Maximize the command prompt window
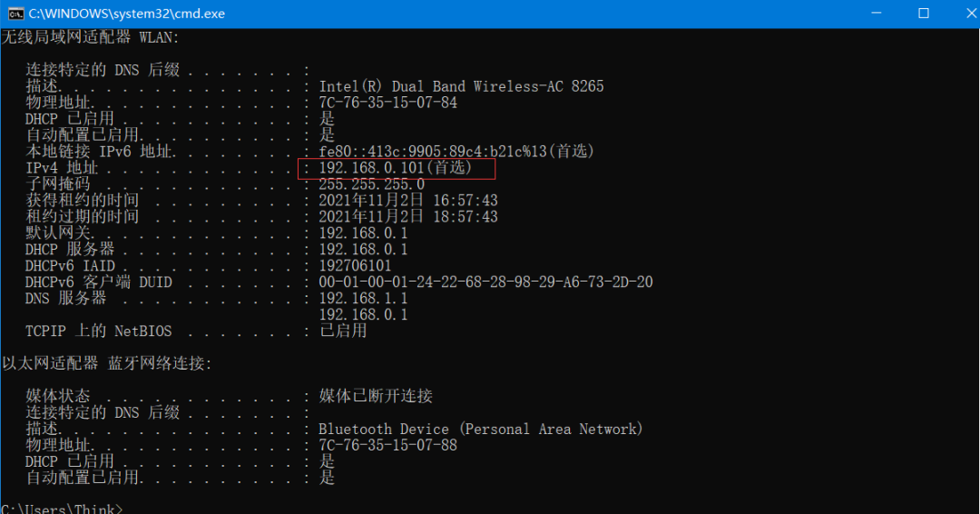This screenshot has width=980, height=514. tap(923, 13)
